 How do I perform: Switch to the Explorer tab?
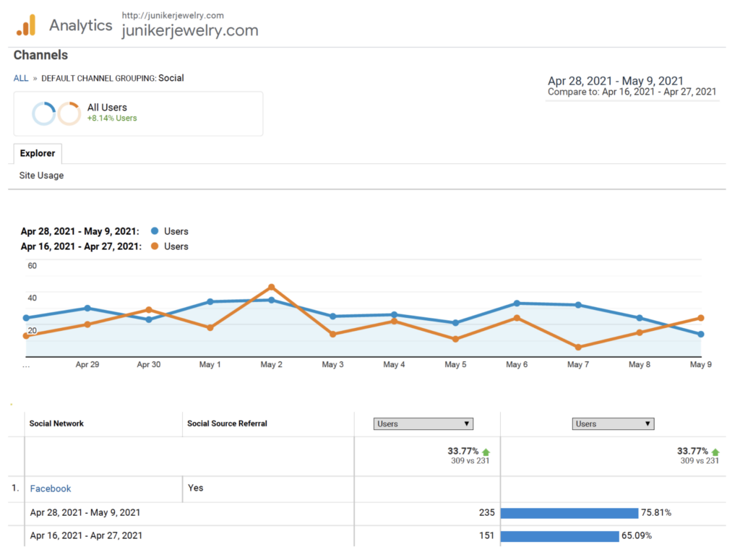pyautogui.click(x=38, y=153)
